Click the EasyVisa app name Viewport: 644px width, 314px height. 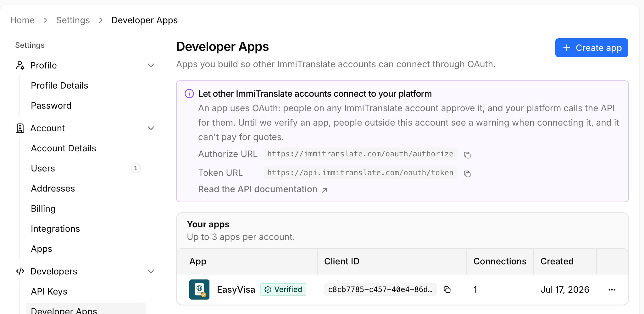[x=236, y=290]
